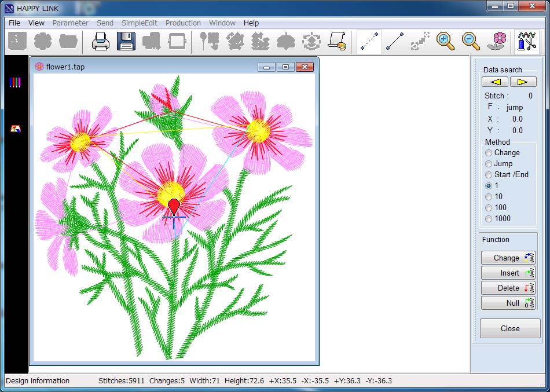Click the zoom in magnifier icon

tap(445, 42)
